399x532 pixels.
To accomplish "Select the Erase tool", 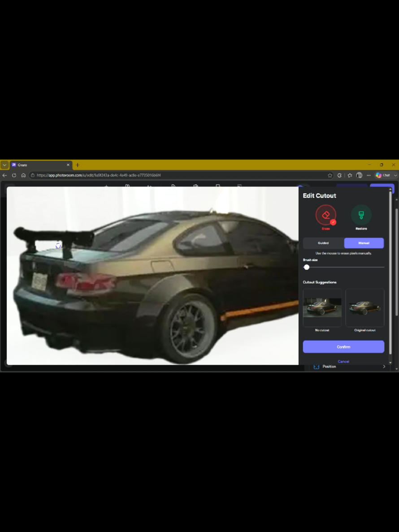I will pos(326,215).
